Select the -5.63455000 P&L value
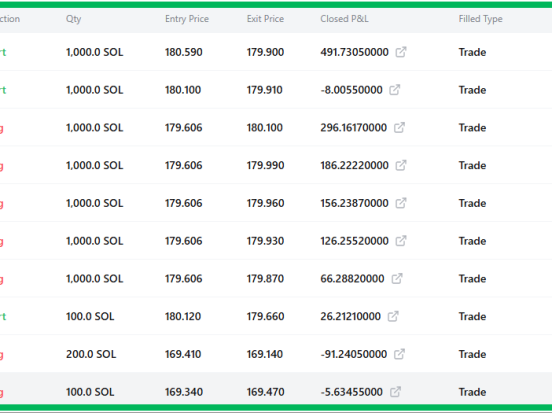Screen dimensions: 552x413 click(352, 392)
